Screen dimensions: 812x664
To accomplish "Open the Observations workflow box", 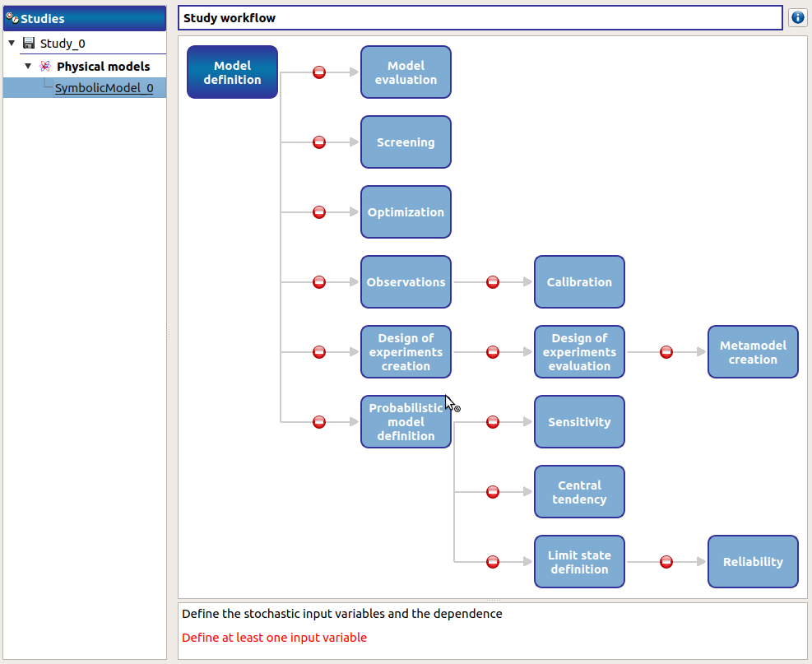I will click(x=406, y=281).
